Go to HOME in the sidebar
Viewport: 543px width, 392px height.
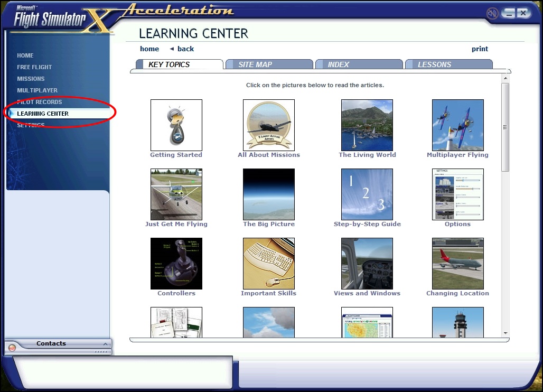25,55
